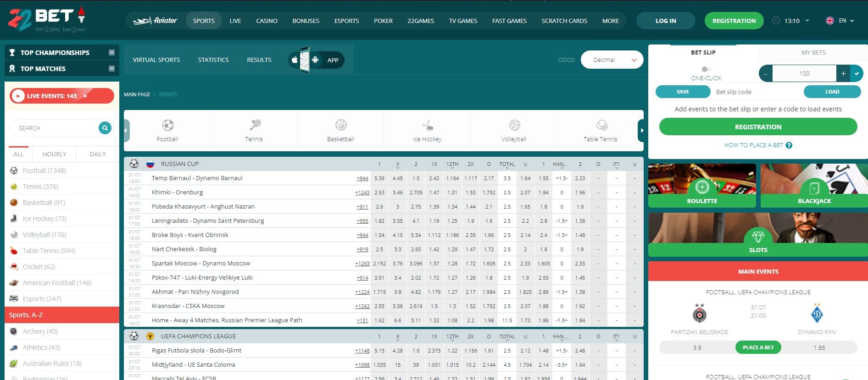Increase stake with the plus button
The width and height of the screenshot is (868, 380).
click(843, 73)
